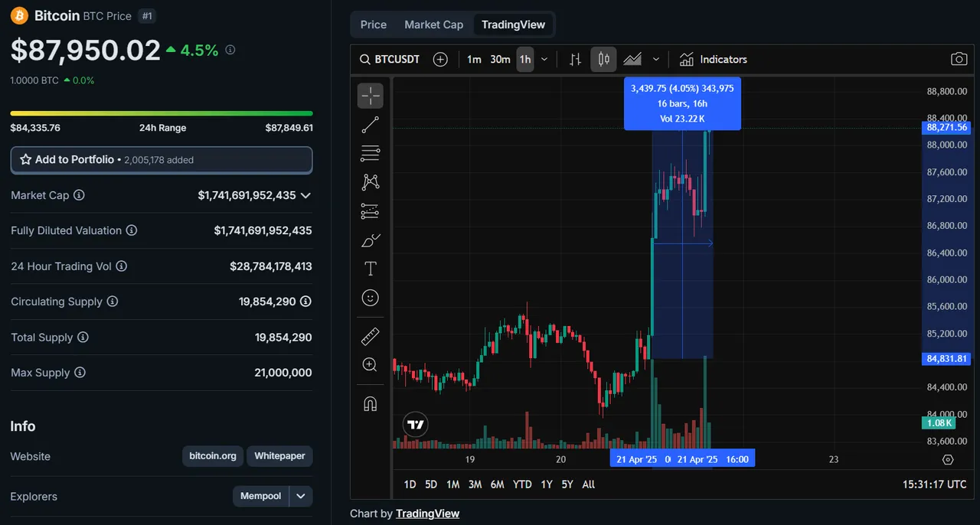Select the Text annotation tool
Screen dimensions: 980x525
pyautogui.click(x=371, y=269)
